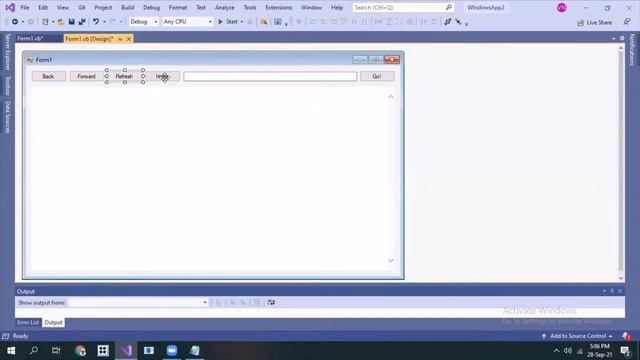Open the View menu
This screenshot has height=360, width=640.
pos(63,7)
